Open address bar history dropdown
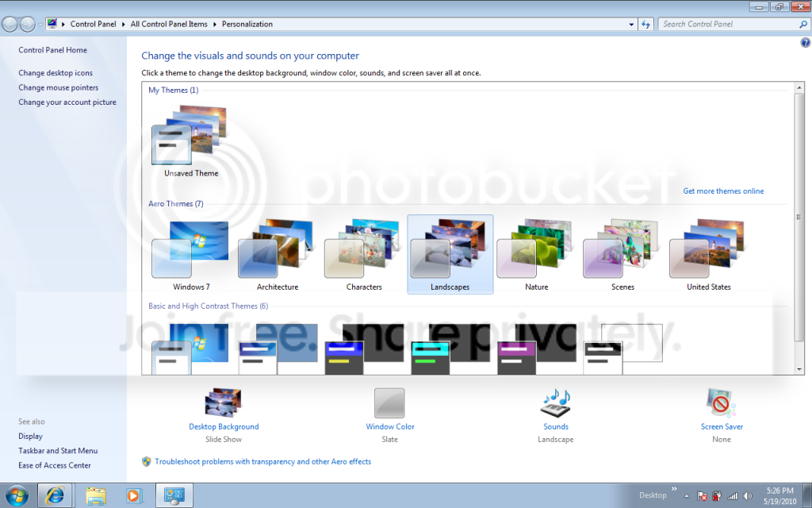Screen dimensions: 812x508 tap(631, 24)
